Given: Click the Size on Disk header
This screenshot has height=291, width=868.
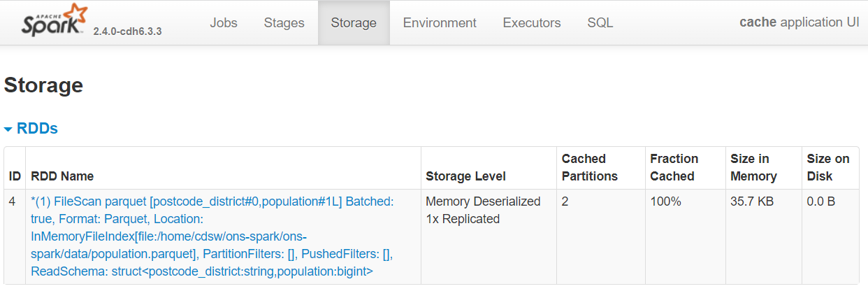Looking at the screenshot, I should [x=828, y=167].
